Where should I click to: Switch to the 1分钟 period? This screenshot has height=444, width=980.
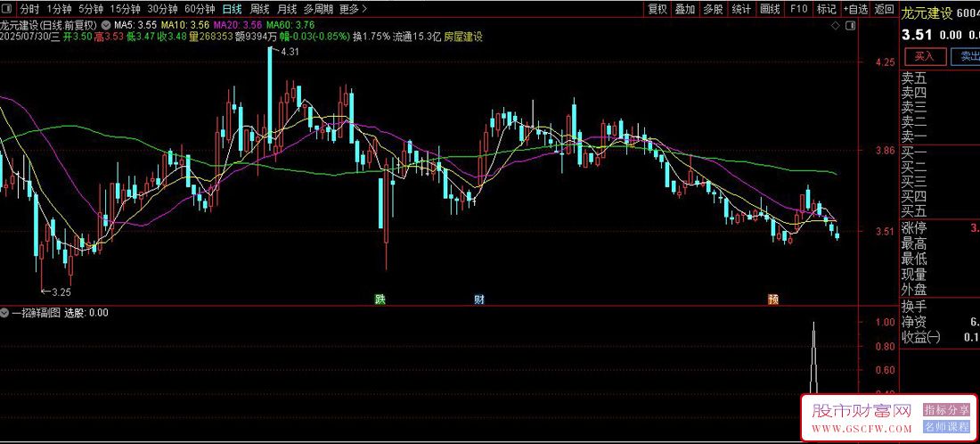click(x=59, y=9)
